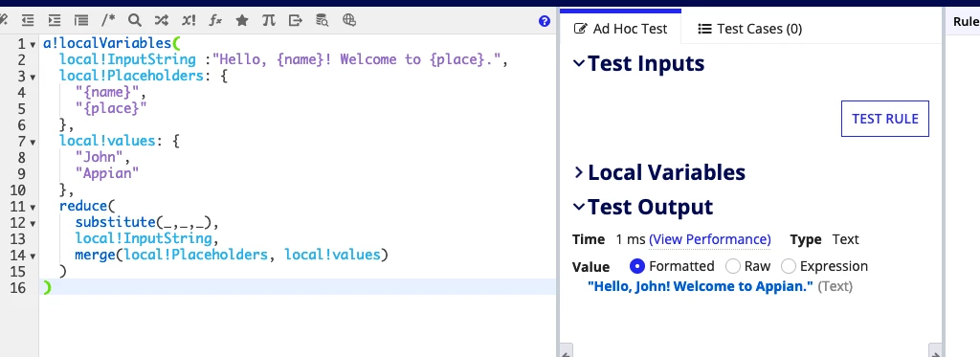Click the substitute function on line 12
Viewport: 980px width, 357px height.
tap(116, 223)
